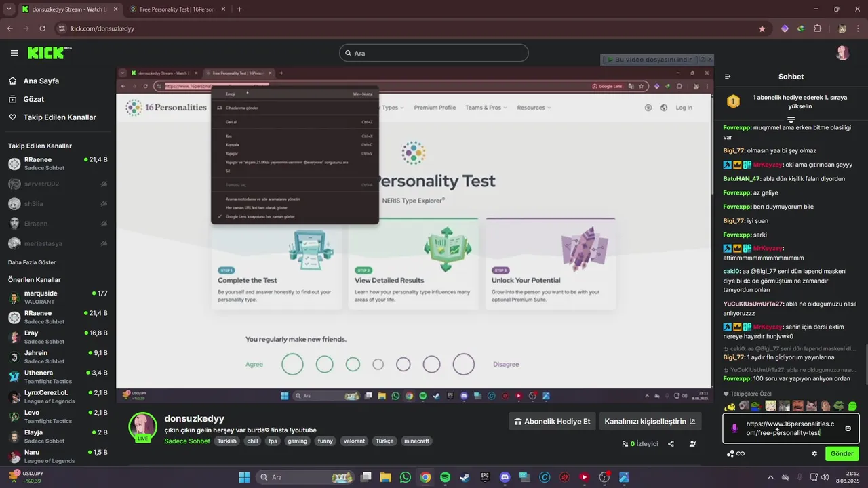Open the tab search dropdown in Chrome
This screenshot has height=488, width=868.
point(9,9)
